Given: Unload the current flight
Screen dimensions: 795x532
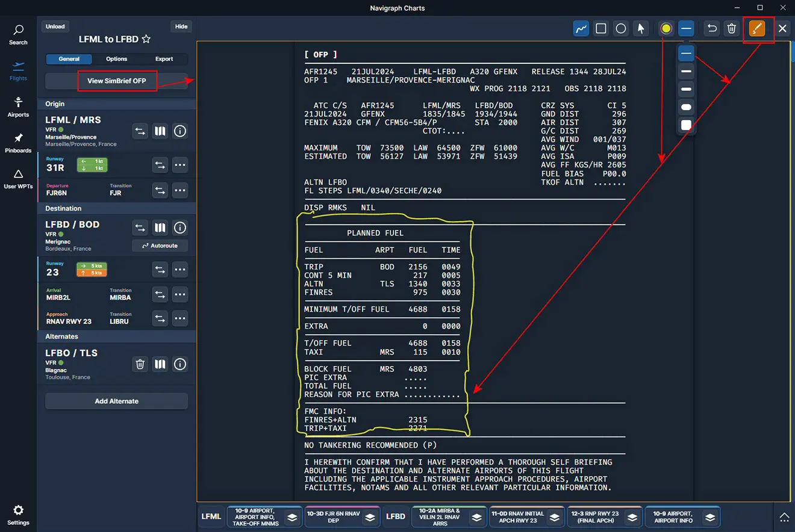Looking at the screenshot, I should 55,26.
